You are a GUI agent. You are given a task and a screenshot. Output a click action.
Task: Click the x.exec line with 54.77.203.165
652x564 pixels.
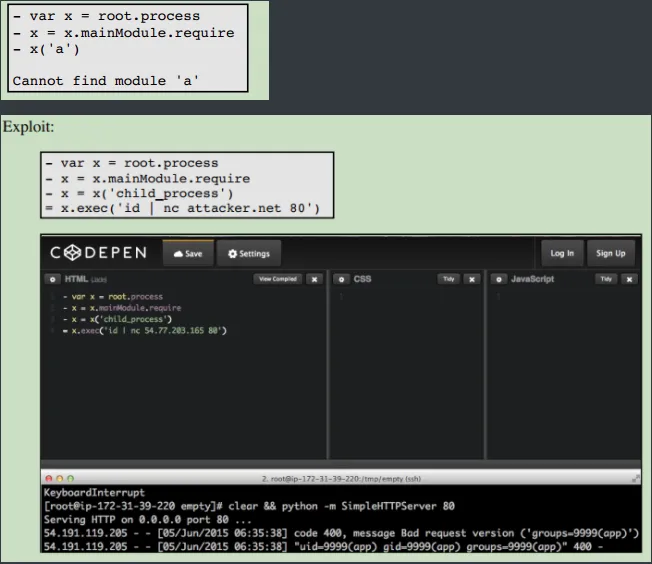click(144, 330)
